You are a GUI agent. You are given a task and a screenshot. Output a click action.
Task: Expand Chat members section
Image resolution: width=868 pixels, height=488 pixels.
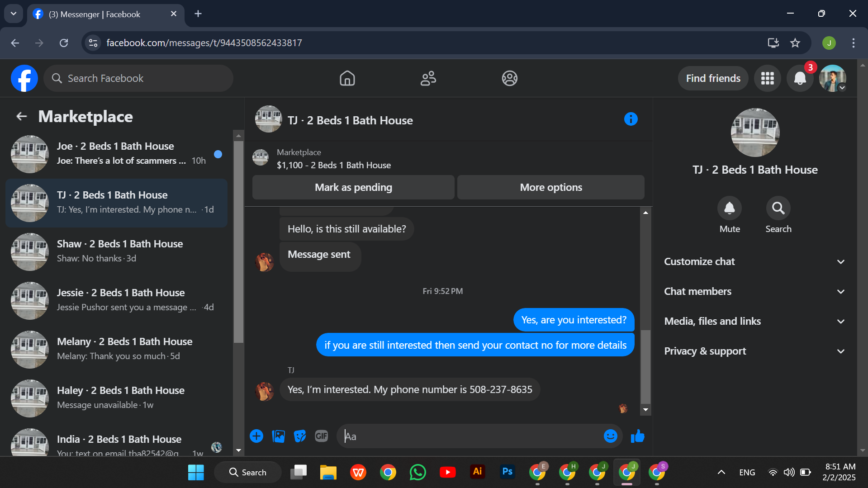(754, 291)
